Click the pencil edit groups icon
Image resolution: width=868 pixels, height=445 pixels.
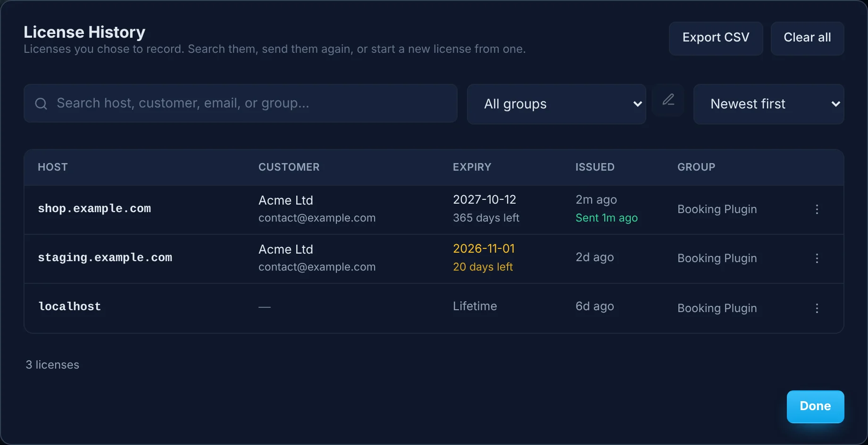click(x=668, y=99)
